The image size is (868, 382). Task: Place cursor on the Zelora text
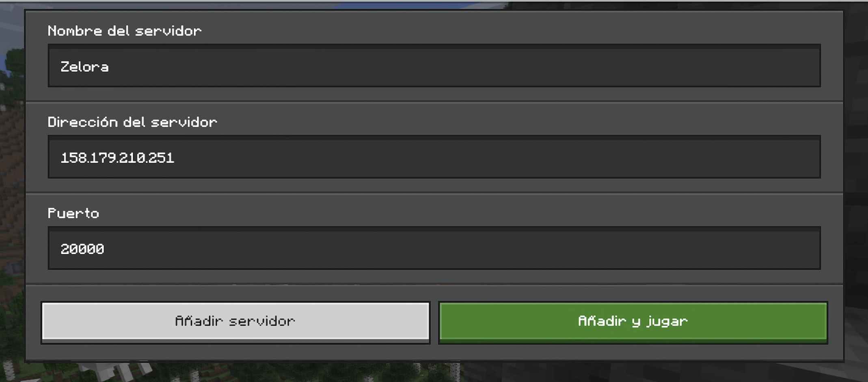[84, 67]
